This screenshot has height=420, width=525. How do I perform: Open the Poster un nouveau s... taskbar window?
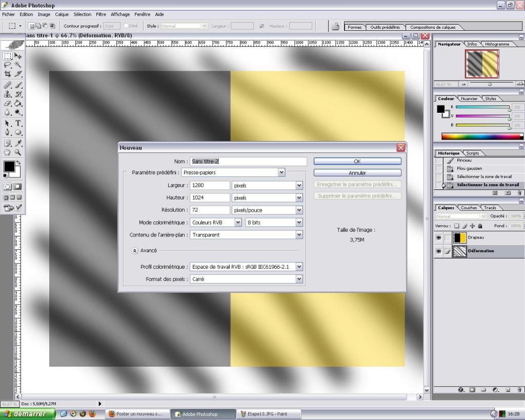[x=137, y=414]
